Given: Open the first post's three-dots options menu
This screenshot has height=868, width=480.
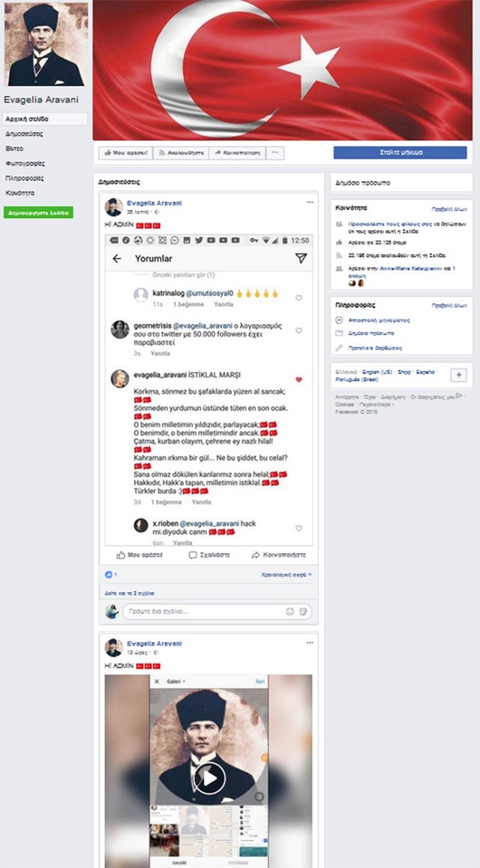Looking at the screenshot, I should click(x=310, y=202).
